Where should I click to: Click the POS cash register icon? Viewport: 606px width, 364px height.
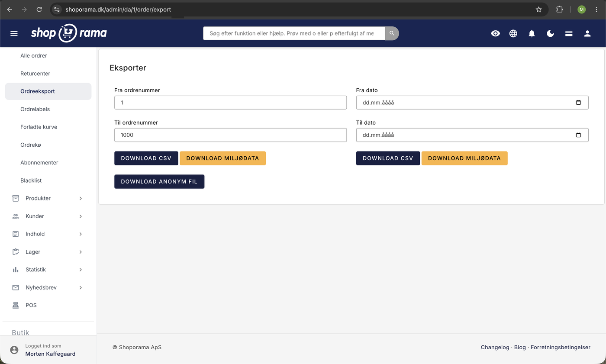16,305
